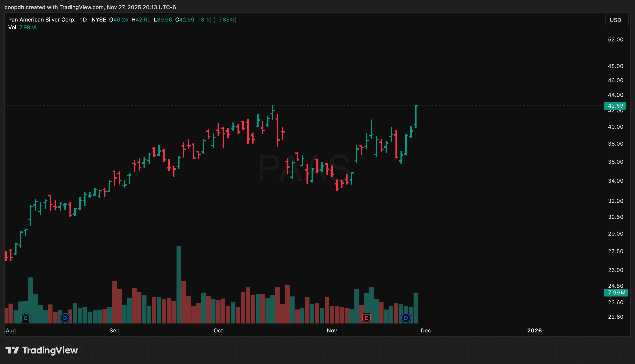Image resolution: width=635 pixels, height=364 pixels.
Task: Click the TradingView logo at bottom left
Action: point(41,350)
